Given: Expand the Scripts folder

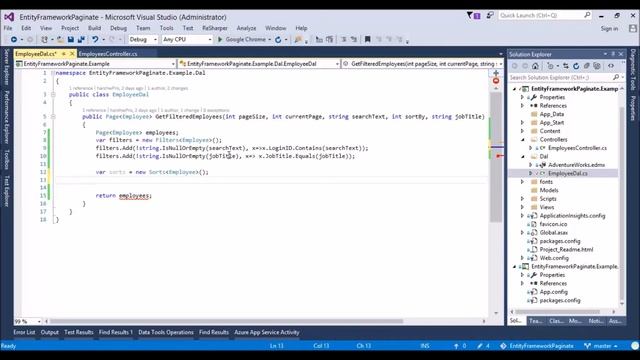Looking at the screenshot, I should [522, 199].
